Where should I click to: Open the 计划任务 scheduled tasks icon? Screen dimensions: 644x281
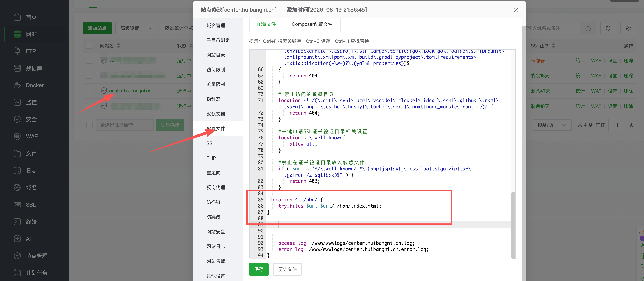coord(17,273)
